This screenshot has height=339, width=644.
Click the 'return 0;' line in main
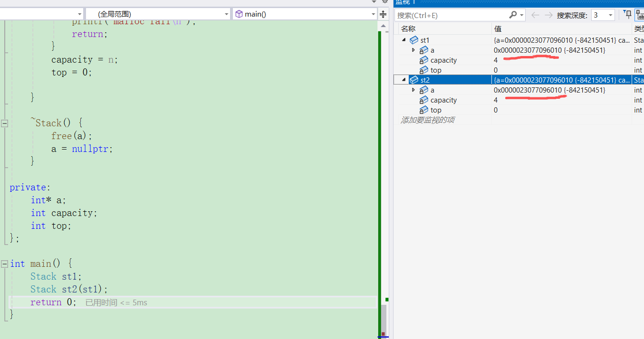[x=53, y=302]
